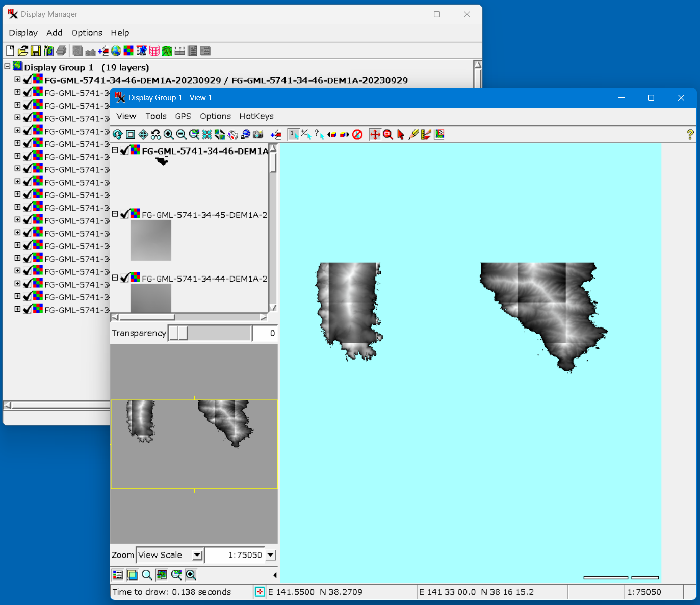
Task: Click the yellow question mark help icon
Action: pos(690,134)
